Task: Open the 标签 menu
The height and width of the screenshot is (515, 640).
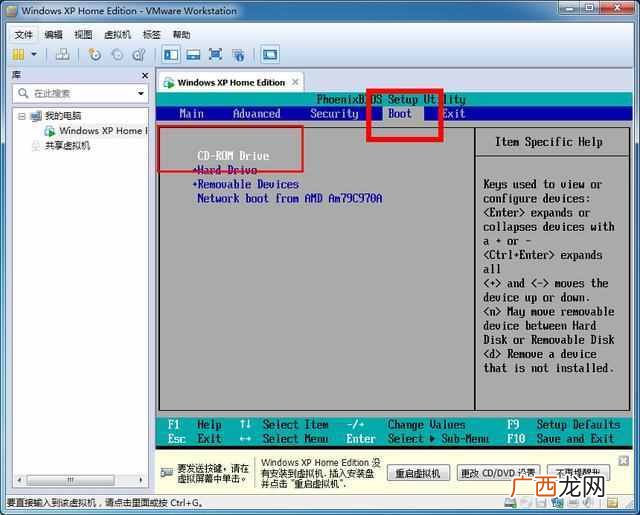Action: 152,35
